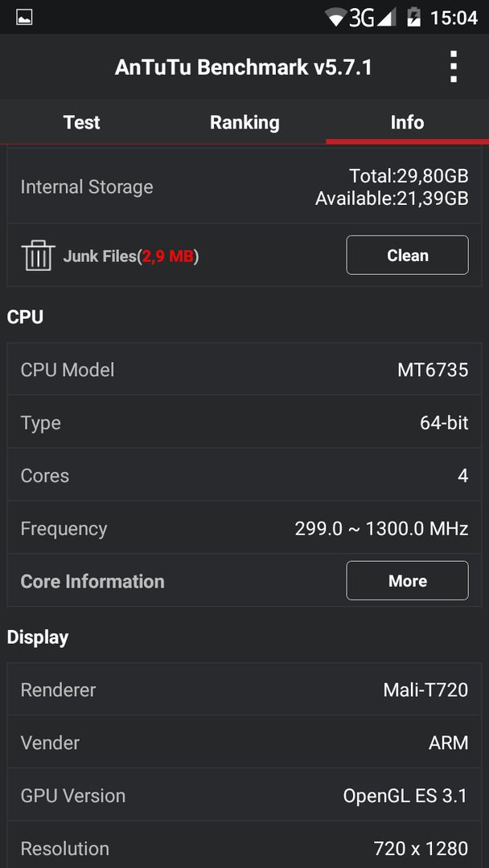The image size is (489, 868).
Task: Tap the GPU Version OpenGL ES row
Action: (244, 796)
